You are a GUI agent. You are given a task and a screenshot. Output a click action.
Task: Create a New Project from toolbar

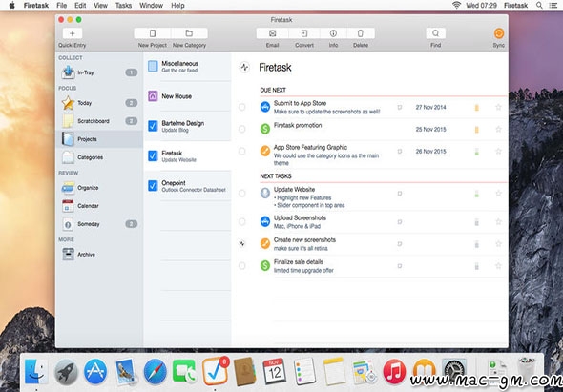(153, 33)
